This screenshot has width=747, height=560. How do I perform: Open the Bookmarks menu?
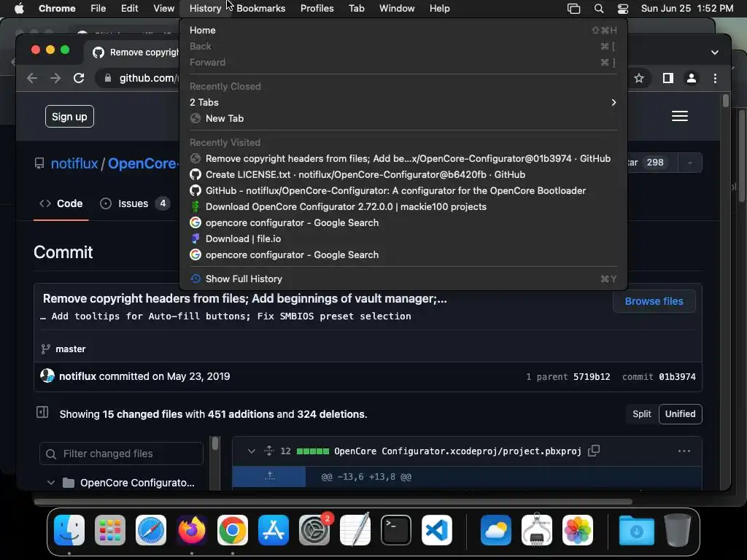point(260,8)
